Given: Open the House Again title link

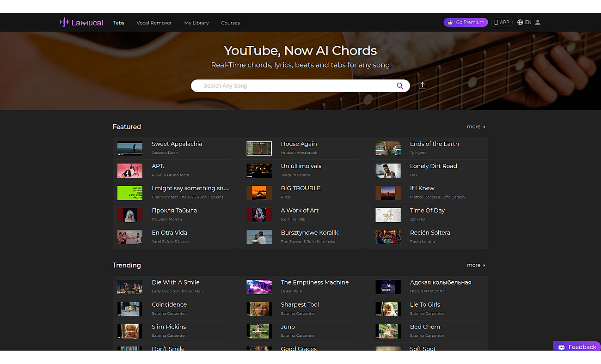Looking at the screenshot, I should click(299, 144).
